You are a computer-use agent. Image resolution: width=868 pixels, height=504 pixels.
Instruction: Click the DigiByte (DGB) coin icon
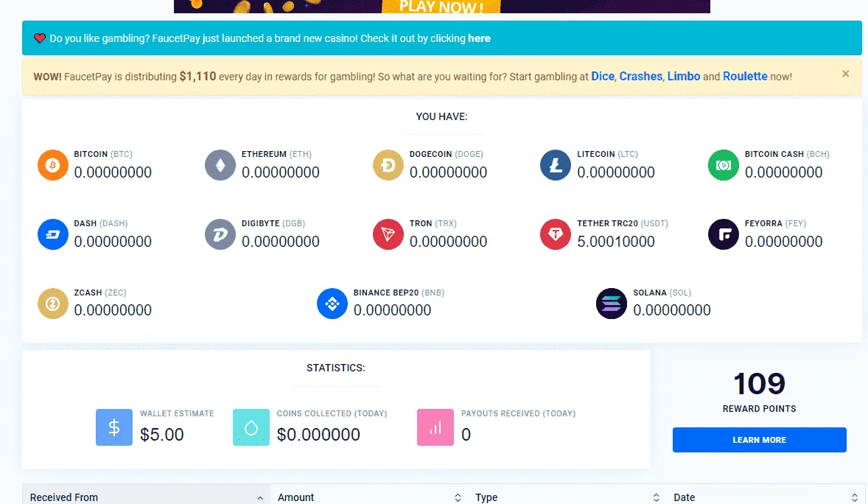(220, 234)
